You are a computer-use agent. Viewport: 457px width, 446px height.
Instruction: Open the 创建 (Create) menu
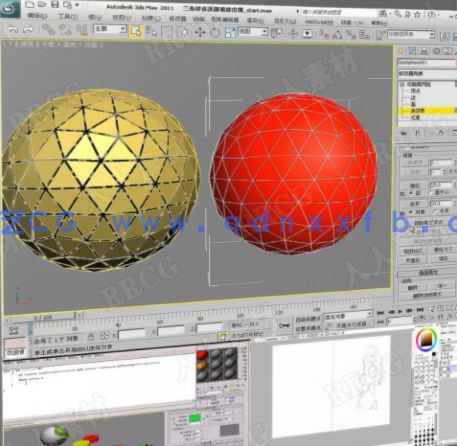point(151,18)
